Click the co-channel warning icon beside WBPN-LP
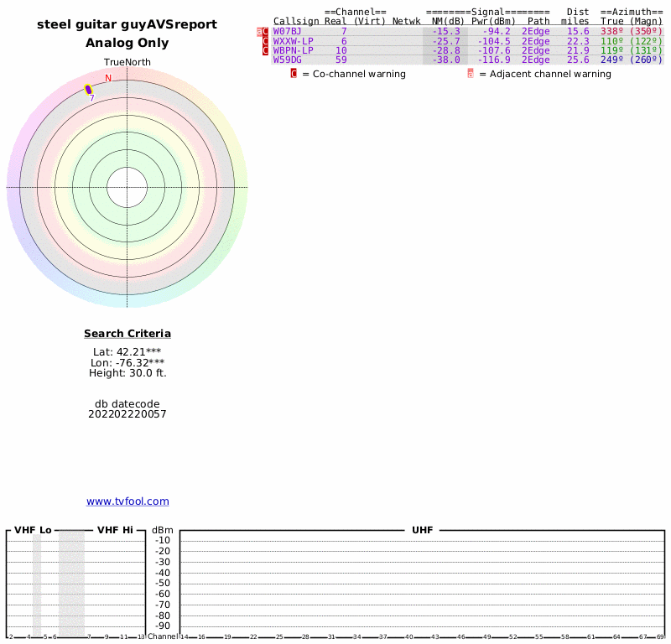This screenshot has height=644, width=671. click(x=265, y=50)
